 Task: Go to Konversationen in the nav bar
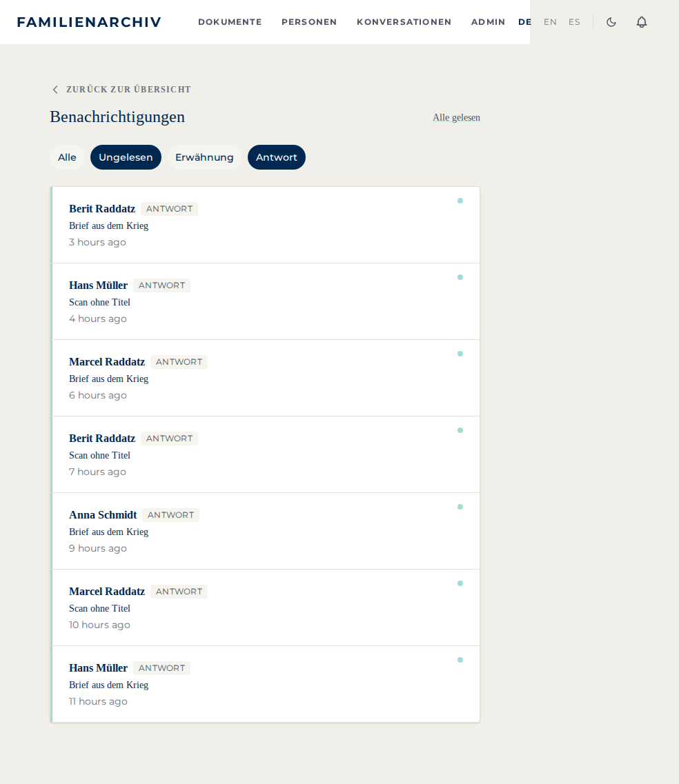coord(404,22)
